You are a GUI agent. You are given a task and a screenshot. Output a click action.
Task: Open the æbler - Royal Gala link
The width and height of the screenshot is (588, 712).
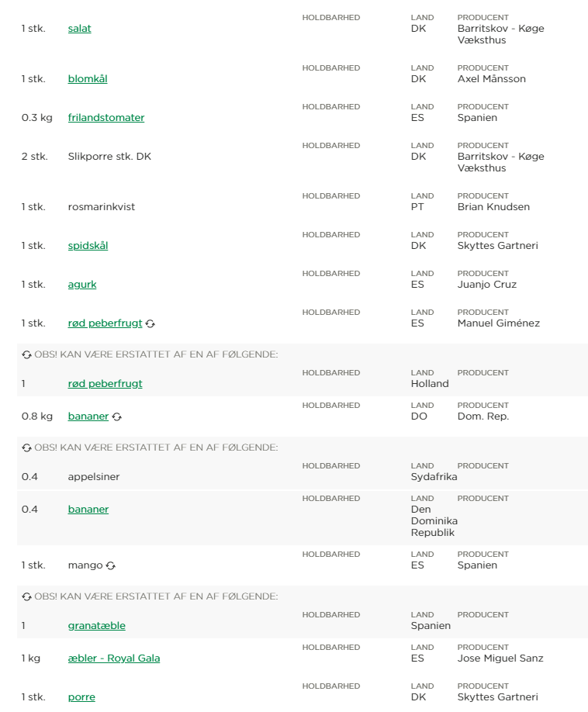113,658
